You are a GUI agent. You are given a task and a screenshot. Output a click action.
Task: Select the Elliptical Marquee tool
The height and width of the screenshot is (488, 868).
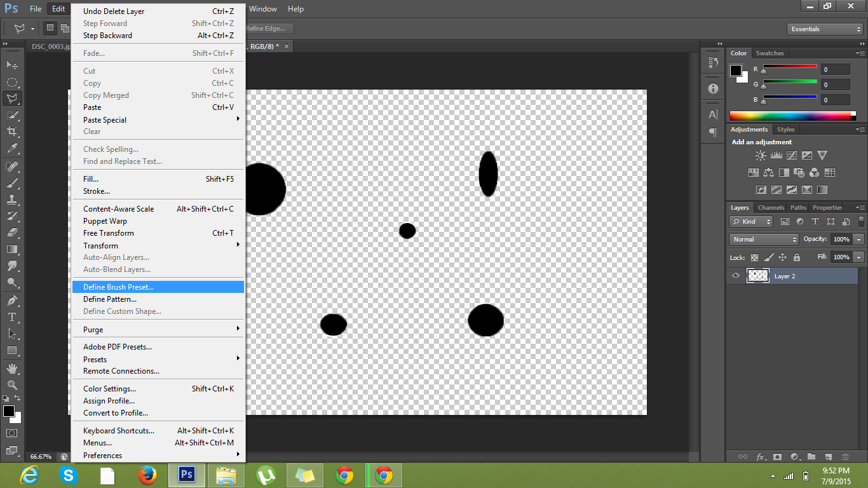12,82
